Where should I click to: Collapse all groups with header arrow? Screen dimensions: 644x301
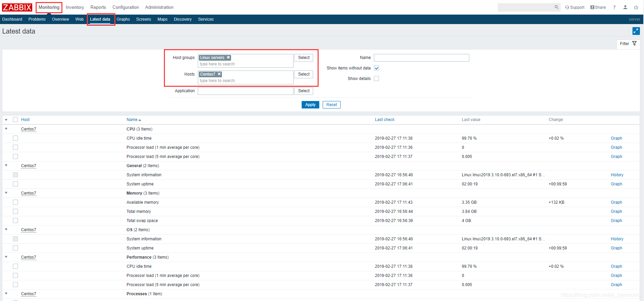click(6, 120)
